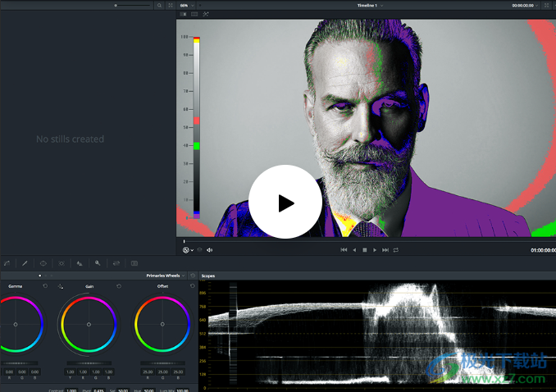This screenshot has height=392, width=556.
Task: Open the viewer 66% zoom dropdown
Action: click(187, 5)
